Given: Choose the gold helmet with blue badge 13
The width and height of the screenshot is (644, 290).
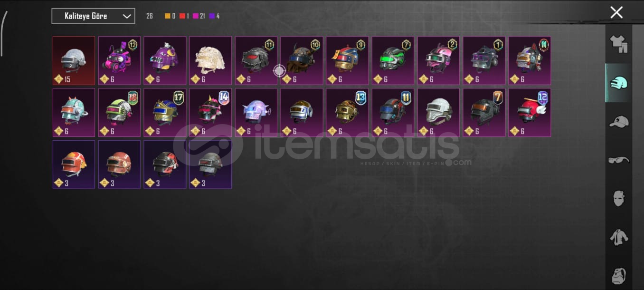Looking at the screenshot, I should point(347,113).
